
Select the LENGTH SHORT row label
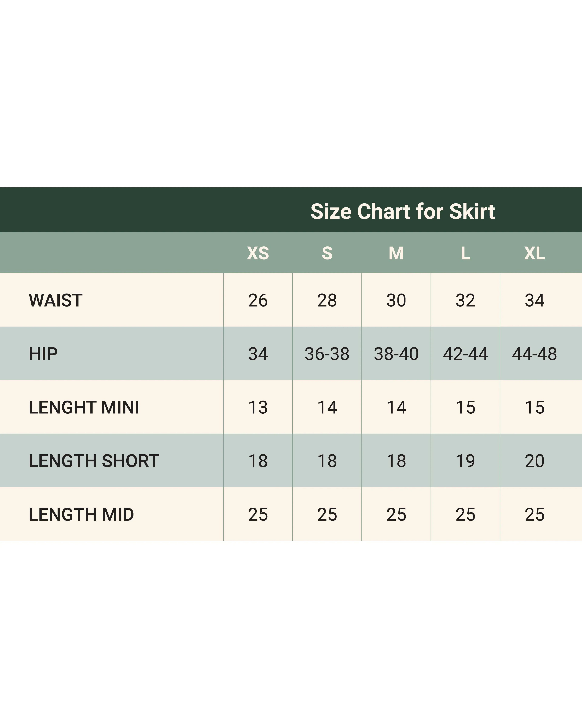coord(94,461)
